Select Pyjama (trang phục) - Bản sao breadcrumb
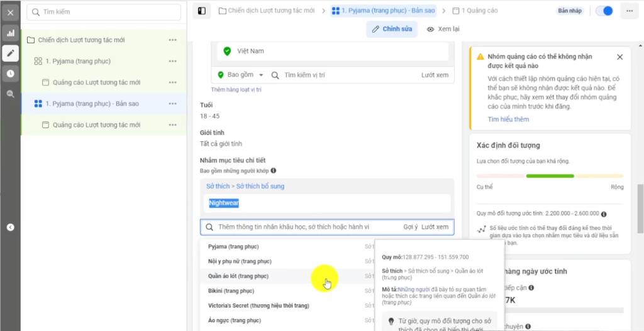 click(384, 11)
